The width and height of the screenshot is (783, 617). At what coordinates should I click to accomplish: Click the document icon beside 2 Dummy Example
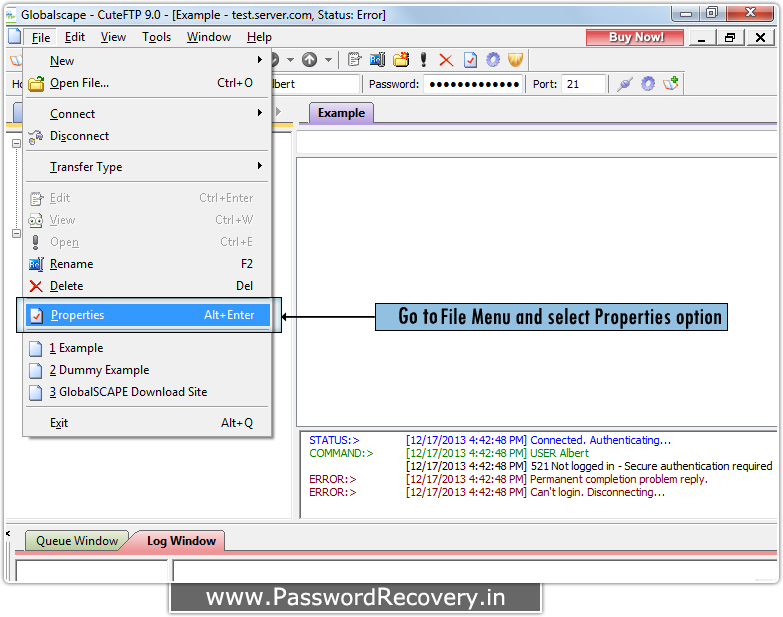click(35, 370)
